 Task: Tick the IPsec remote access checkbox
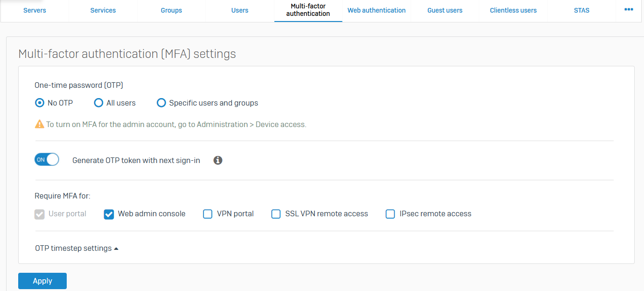click(x=390, y=214)
